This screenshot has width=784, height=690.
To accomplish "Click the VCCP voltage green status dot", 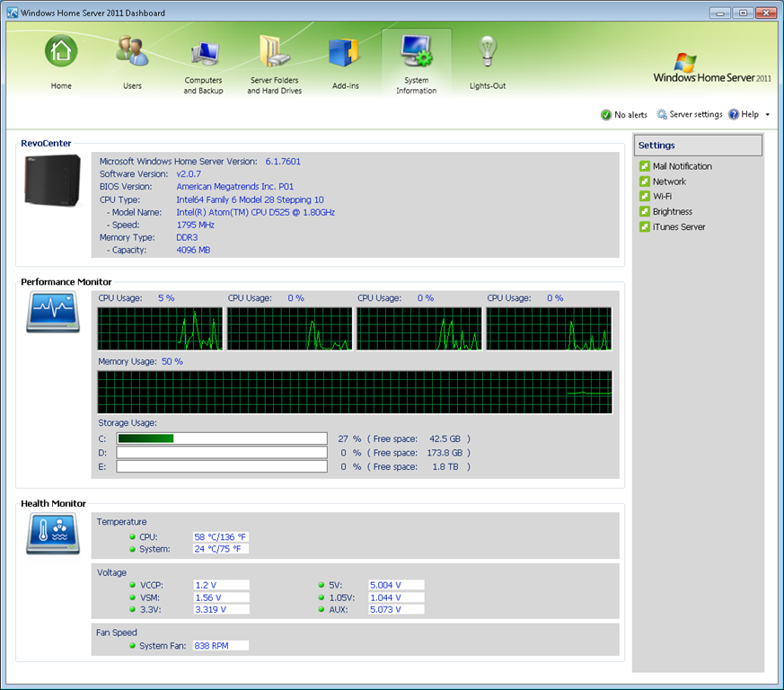I will [133, 585].
